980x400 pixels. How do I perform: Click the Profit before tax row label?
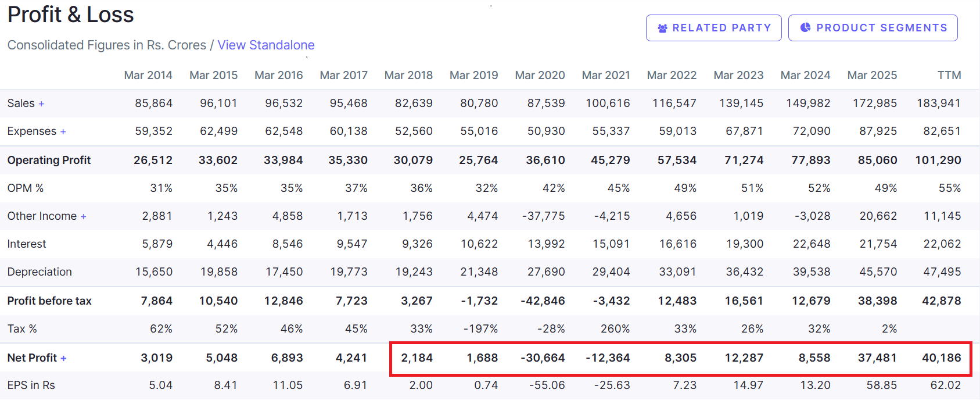49,301
